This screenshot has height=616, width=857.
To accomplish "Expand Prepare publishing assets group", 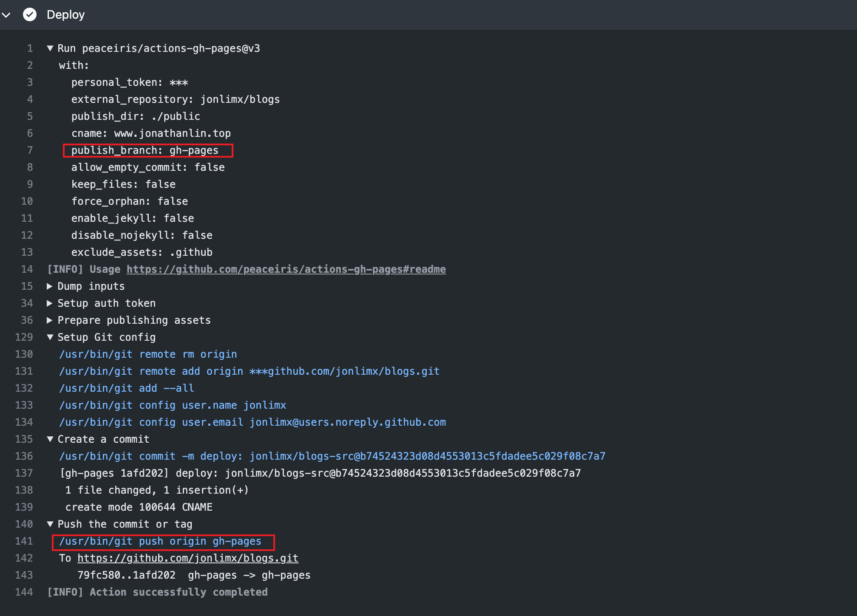I will (50, 320).
